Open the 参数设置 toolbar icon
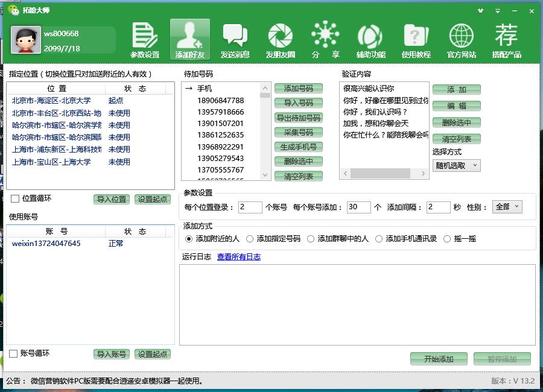 (145, 40)
